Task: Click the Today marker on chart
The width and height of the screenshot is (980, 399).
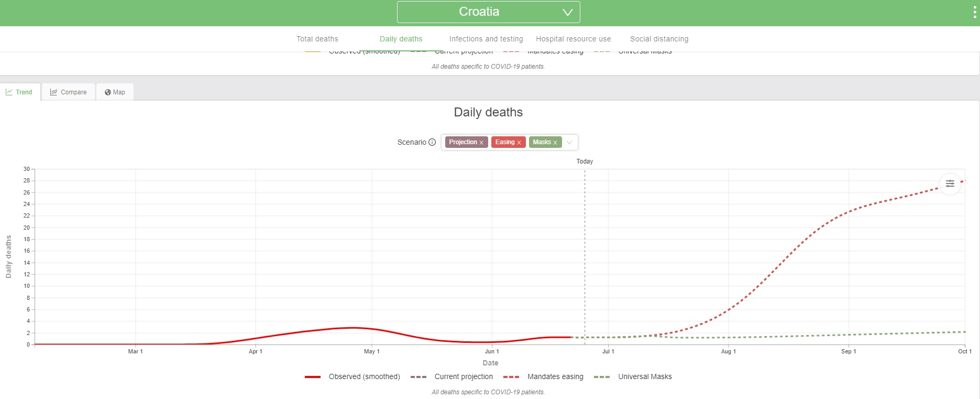Action: 585,161
